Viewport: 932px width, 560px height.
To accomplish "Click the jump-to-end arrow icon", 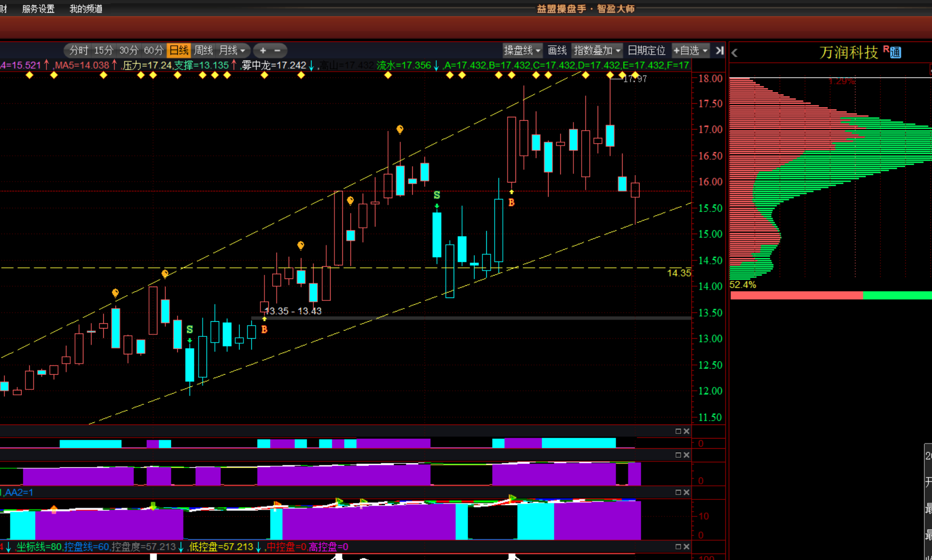I will (x=719, y=51).
